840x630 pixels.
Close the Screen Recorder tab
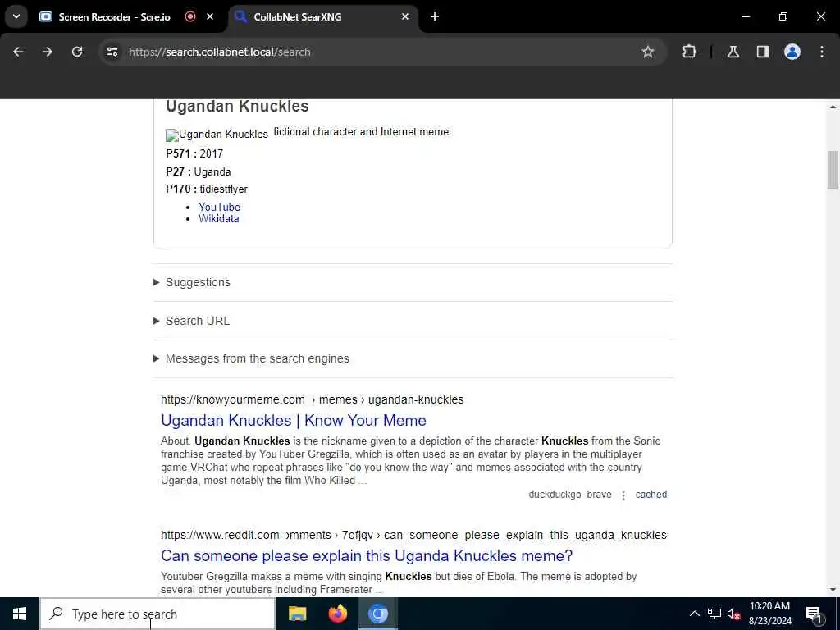[210, 16]
